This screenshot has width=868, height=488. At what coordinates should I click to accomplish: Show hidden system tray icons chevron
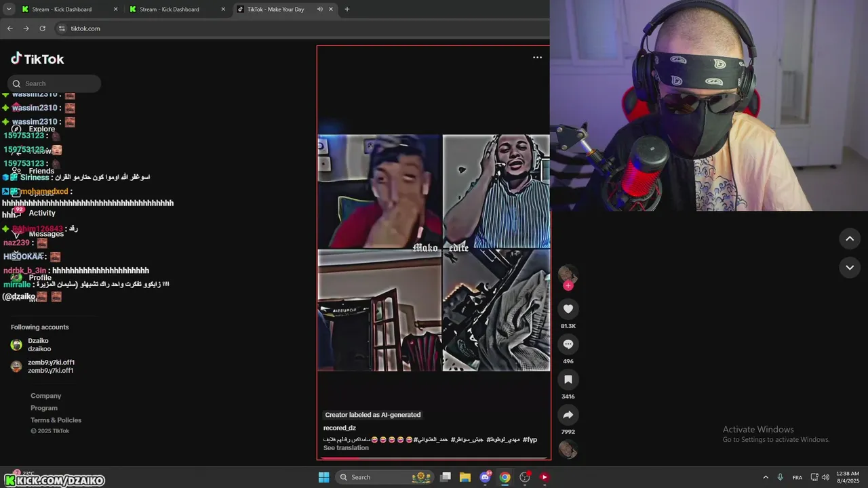(x=766, y=477)
